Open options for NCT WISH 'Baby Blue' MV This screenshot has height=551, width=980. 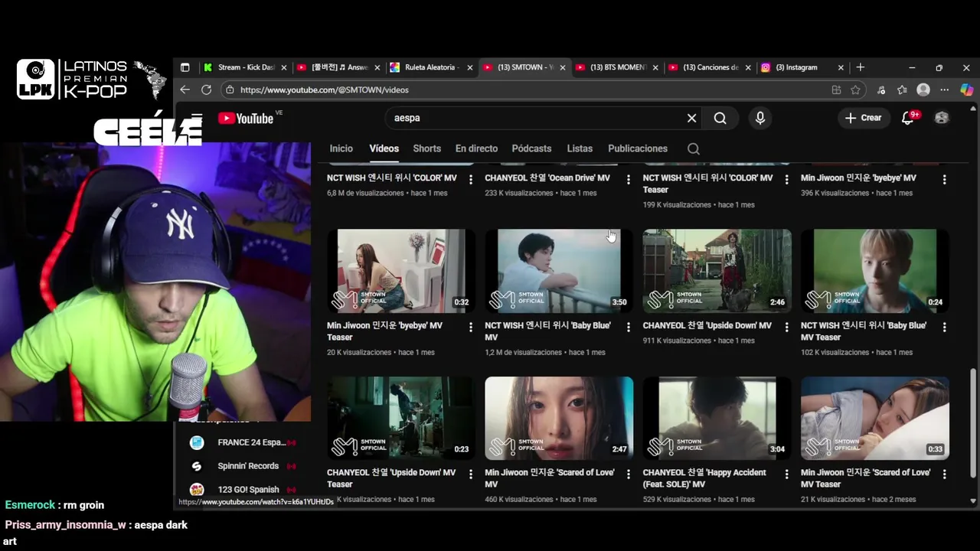pos(629,327)
